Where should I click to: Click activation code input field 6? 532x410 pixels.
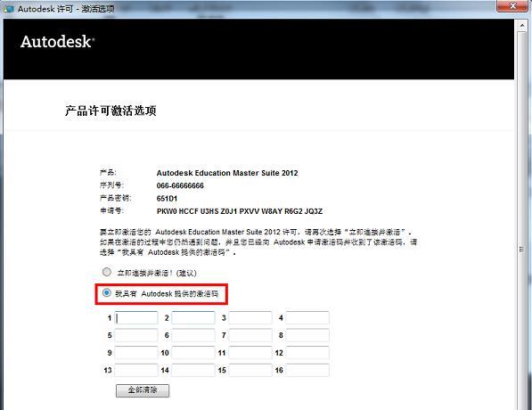point(193,335)
